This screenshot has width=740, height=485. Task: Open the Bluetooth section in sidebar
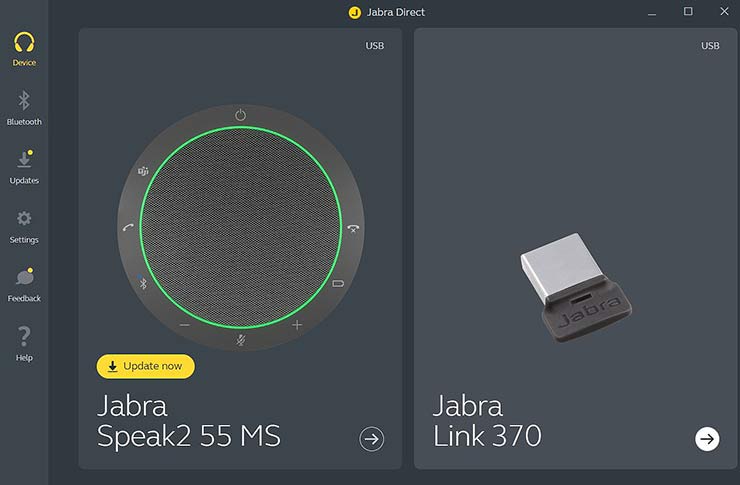point(24,108)
